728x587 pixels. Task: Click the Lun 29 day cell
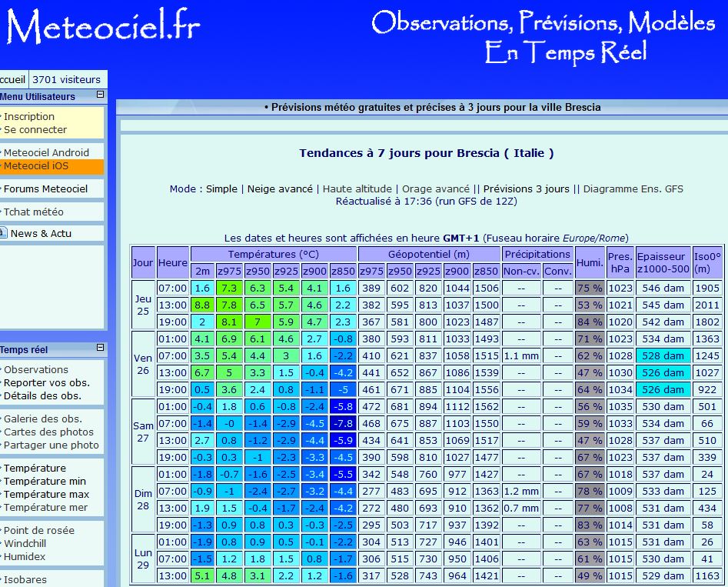[143, 559]
